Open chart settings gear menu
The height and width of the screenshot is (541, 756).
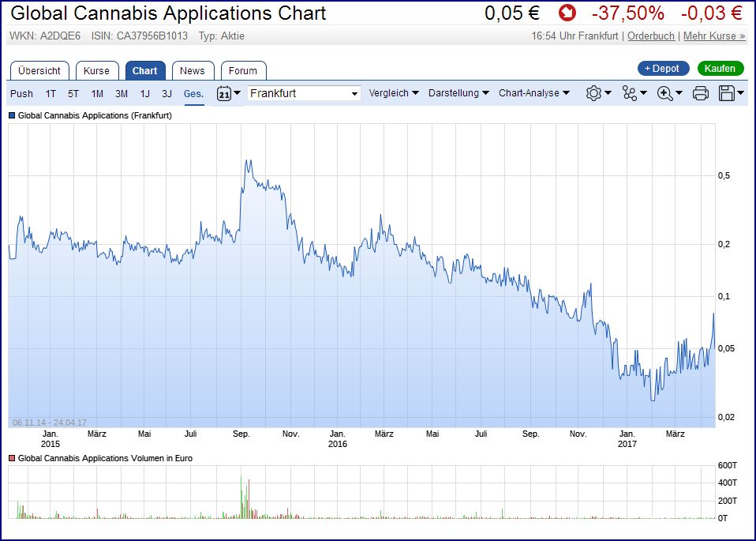click(x=598, y=93)
